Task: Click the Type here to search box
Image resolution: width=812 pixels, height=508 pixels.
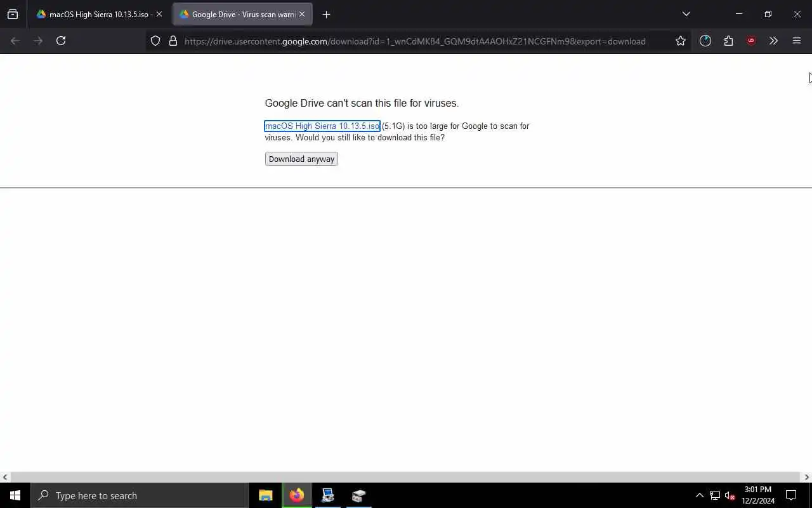Action: [140, 495]
